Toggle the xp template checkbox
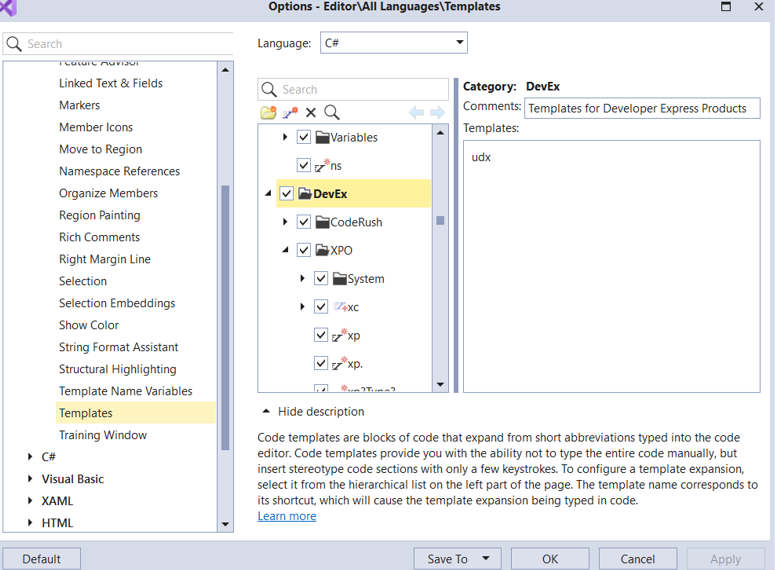Screen dimensions: 775x570 (x=321, y=335)
